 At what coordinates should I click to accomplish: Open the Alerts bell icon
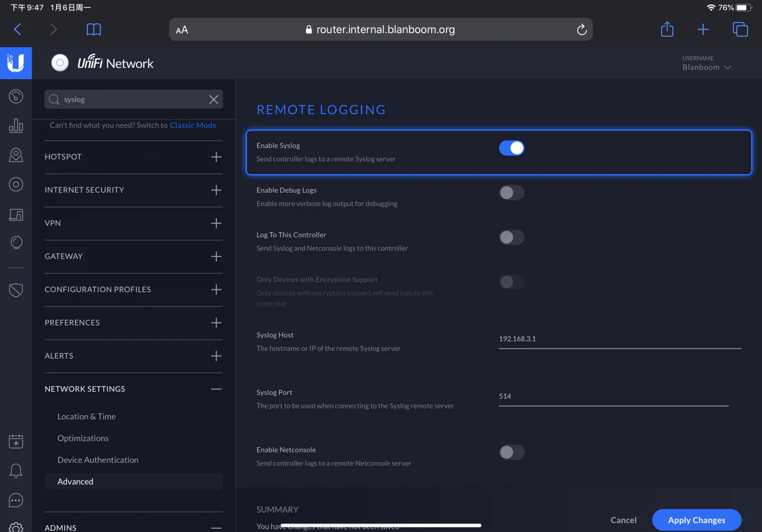tap(16, 471)
